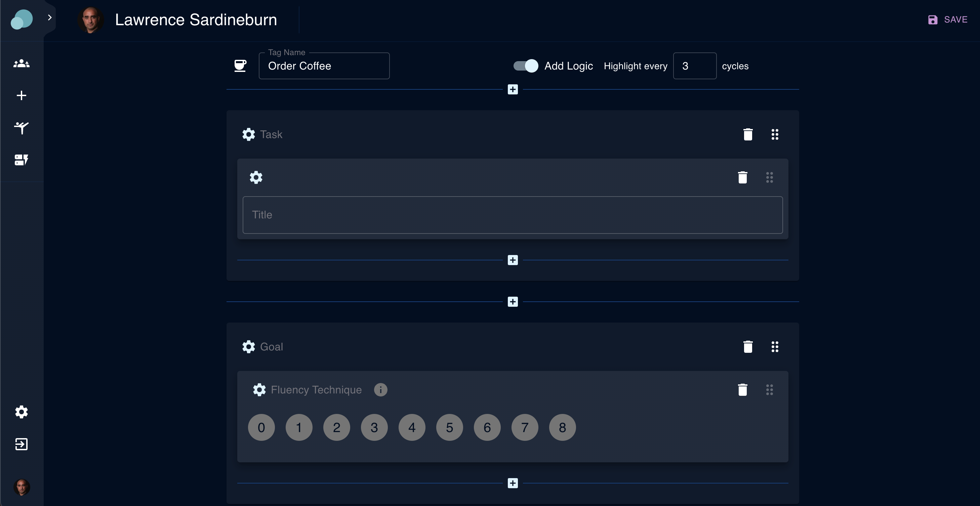Click the Tag Name input field
This screenshot has width=980, height=506.
pyautogui.click(x=324, y=66)
